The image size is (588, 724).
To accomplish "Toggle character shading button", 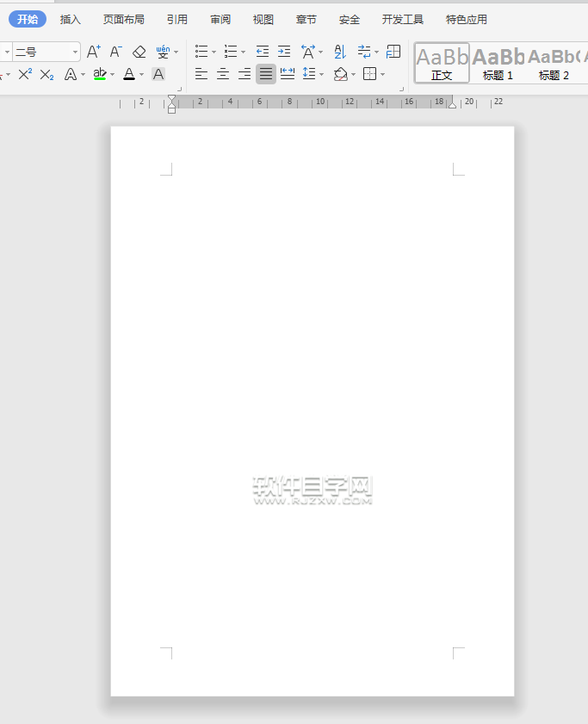I will click(x=158, y=74).
